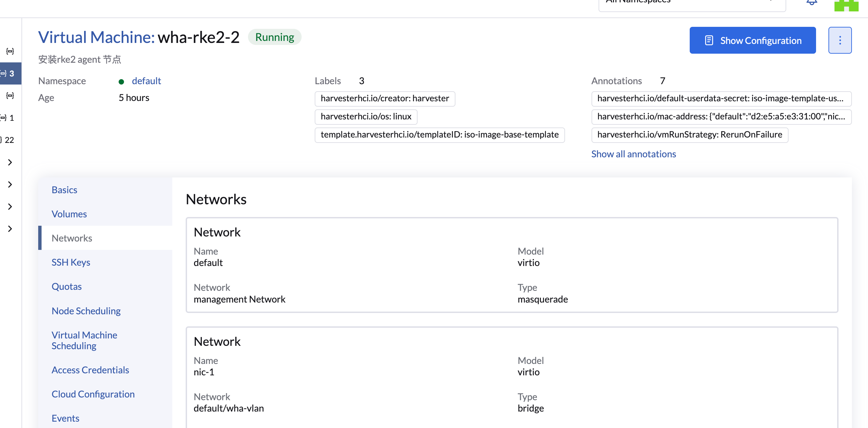This screenshot has height=428, width=868.
Task: Click the topmost sidebar resource icon
Action: pos(10,51)
